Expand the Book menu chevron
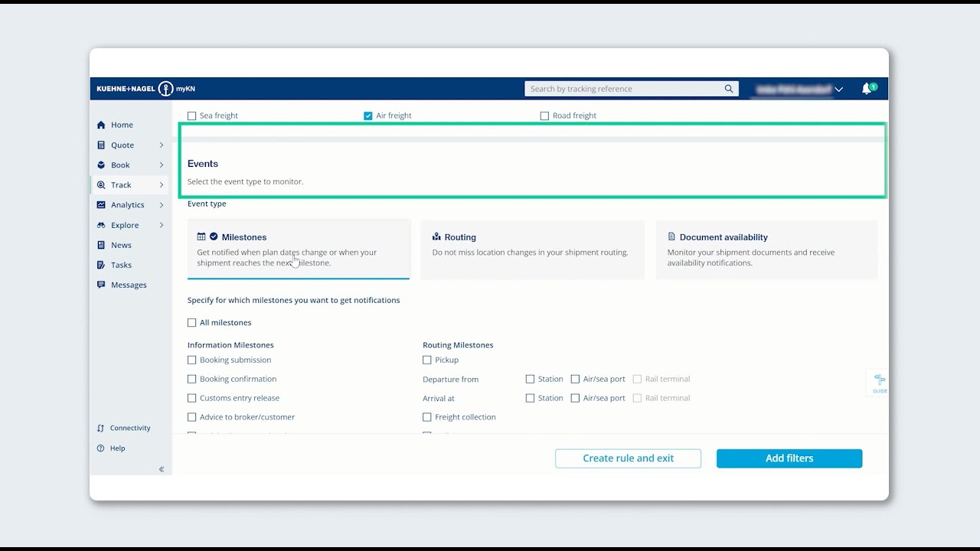The height and width of the screenshot is (551, 980). (162, 165)
